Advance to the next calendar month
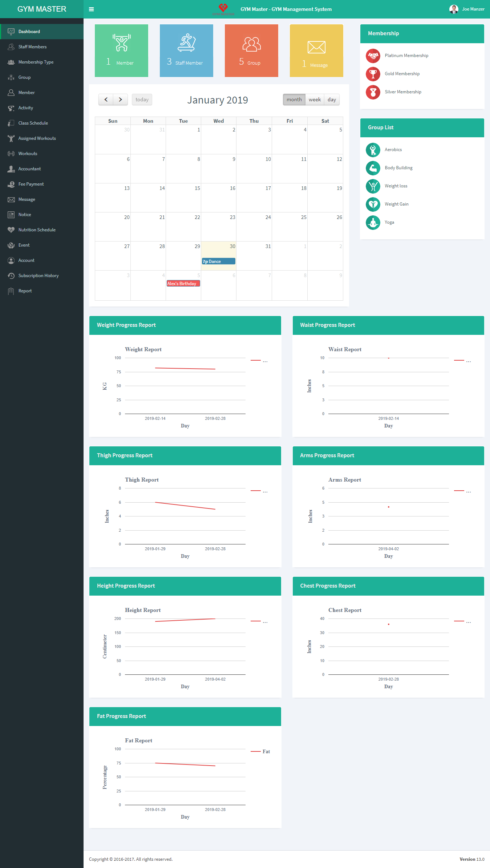490x868 pixels. click(120, 100)
